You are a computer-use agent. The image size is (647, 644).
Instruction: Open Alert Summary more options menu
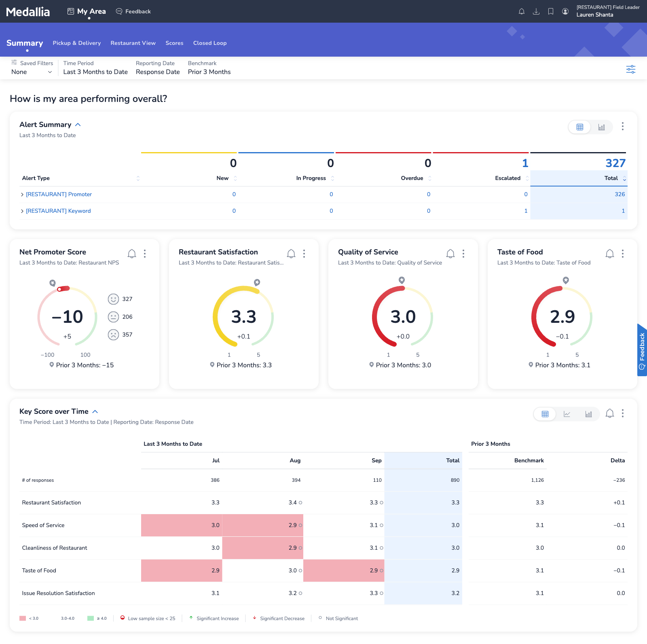click(x=623, y=127)
